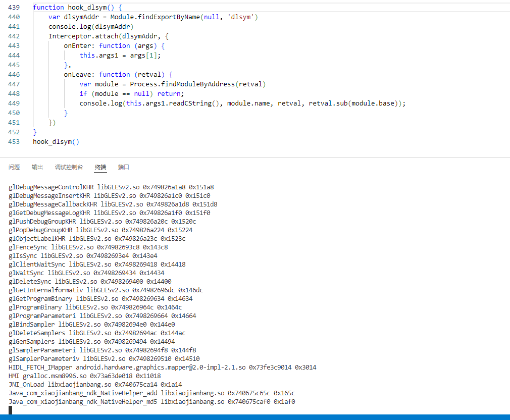Viewport: 510px width, 420px height.
Task: Open the 调试控制台 debug console tab
Action: coord(69,167)
